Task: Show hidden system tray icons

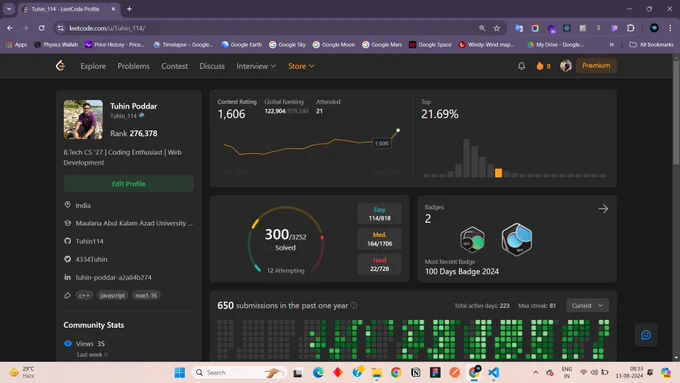Action: pos(536,373)
